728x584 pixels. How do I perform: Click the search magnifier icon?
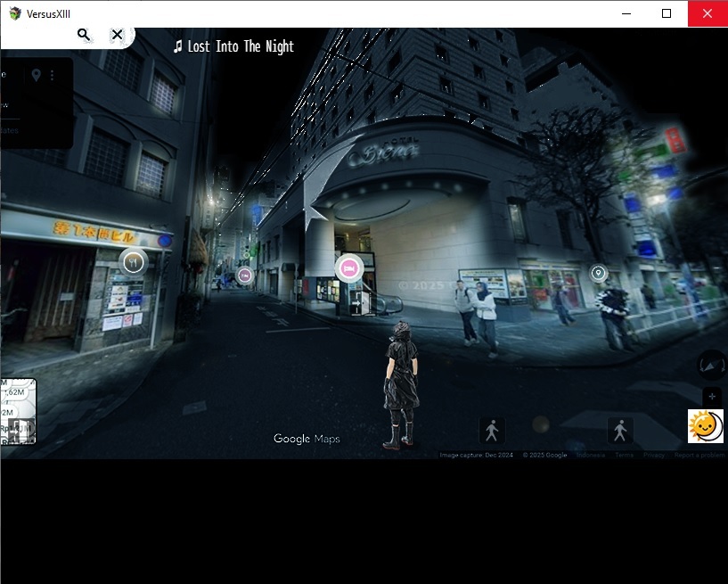(x=84, y=35)
